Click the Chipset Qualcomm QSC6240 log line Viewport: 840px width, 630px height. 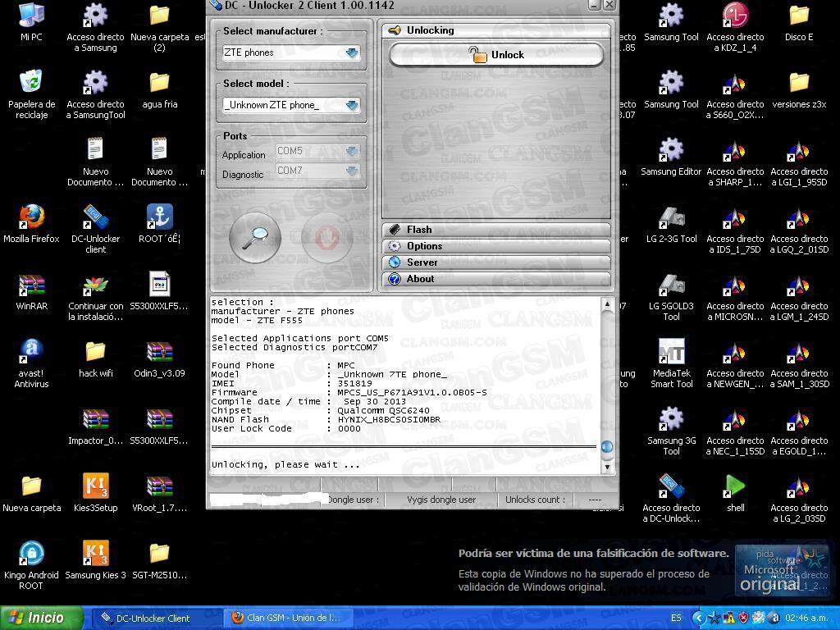point(321,411)
